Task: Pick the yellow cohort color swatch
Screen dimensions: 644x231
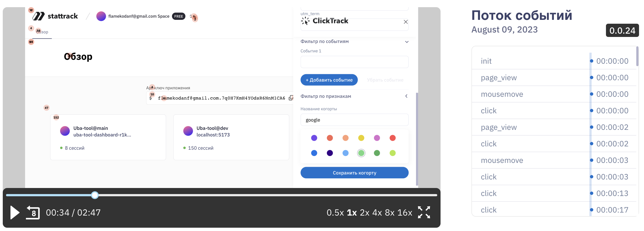Action: coord(361,138)
